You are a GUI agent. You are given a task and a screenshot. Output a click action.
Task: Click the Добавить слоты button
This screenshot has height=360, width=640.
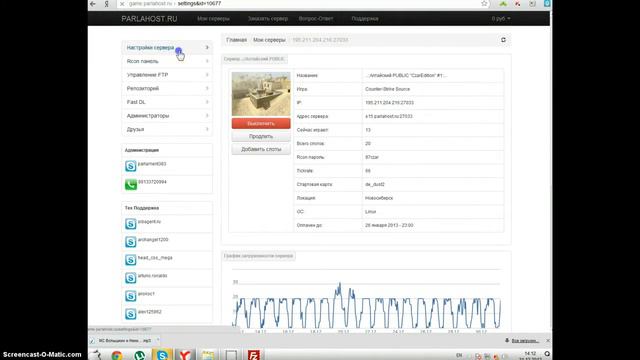(x=261, y=149)
